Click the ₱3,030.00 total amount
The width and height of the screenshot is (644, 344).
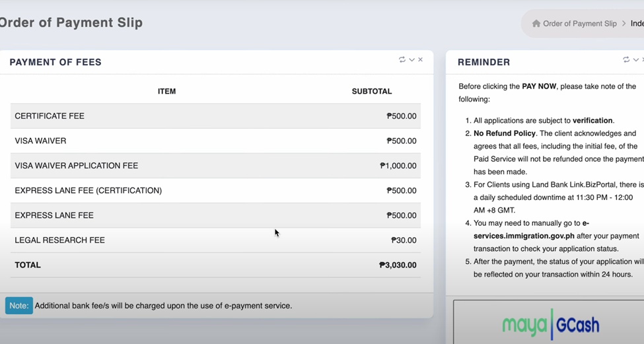pyautogui.click(x=398, y=265)
